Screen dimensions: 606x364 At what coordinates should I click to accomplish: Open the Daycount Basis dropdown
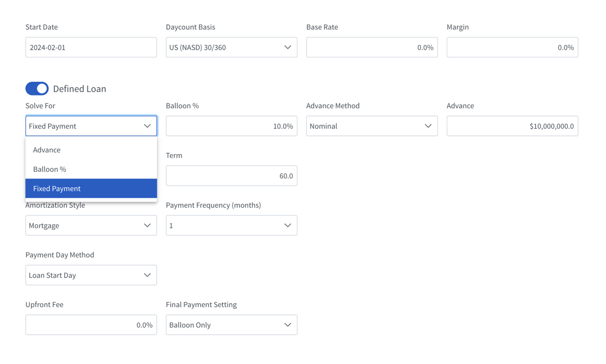231,48
